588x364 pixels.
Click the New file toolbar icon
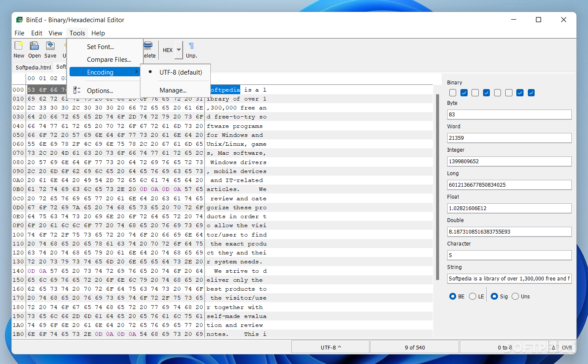coord(19,46)
